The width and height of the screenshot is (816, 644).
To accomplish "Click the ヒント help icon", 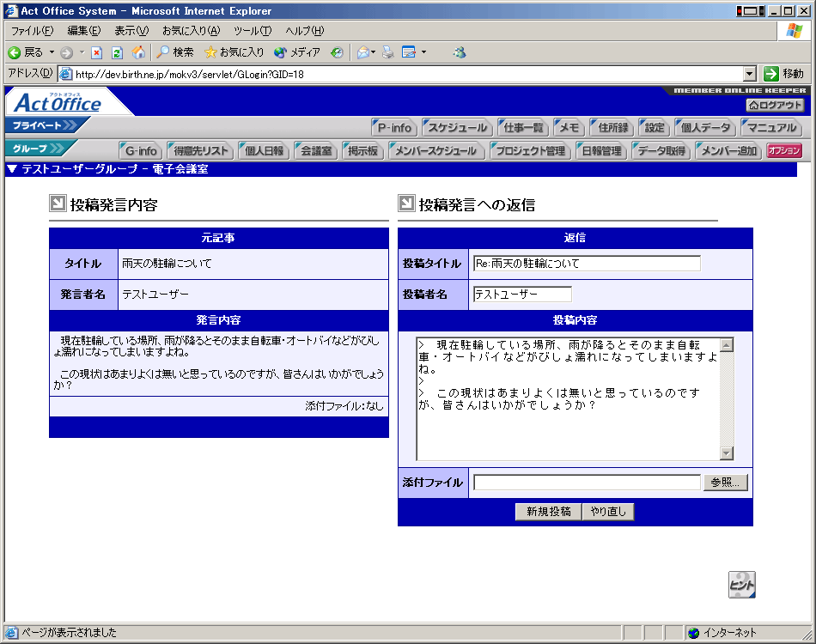I will click(741, 585).
